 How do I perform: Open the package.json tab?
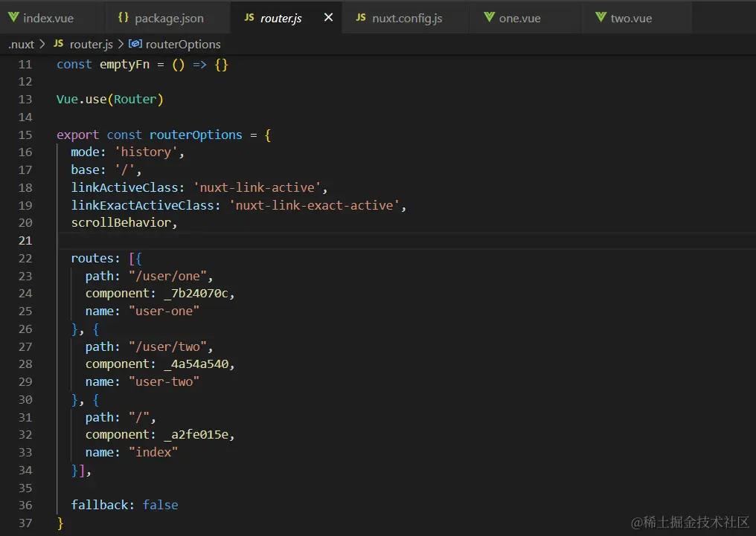tap(167, 19)
